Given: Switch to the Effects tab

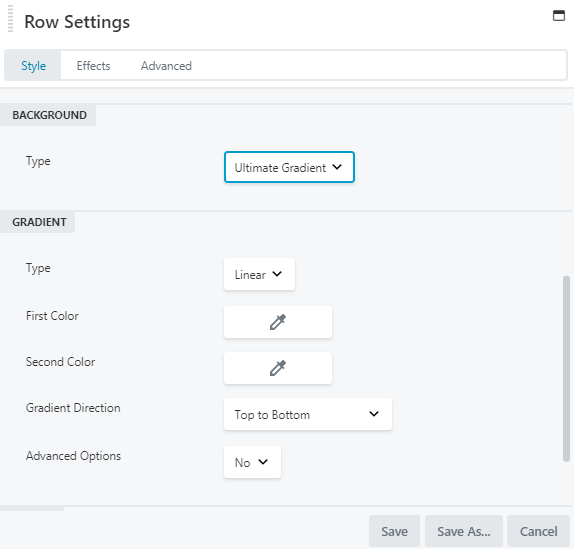Looking at the screenshot, I should pyautogui.click(x=93, y=66).
